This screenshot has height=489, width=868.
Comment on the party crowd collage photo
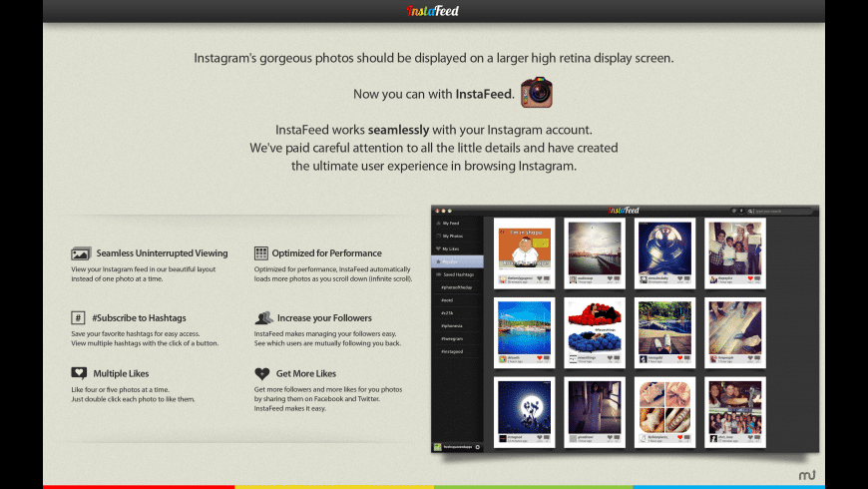[x=757, y=437]
